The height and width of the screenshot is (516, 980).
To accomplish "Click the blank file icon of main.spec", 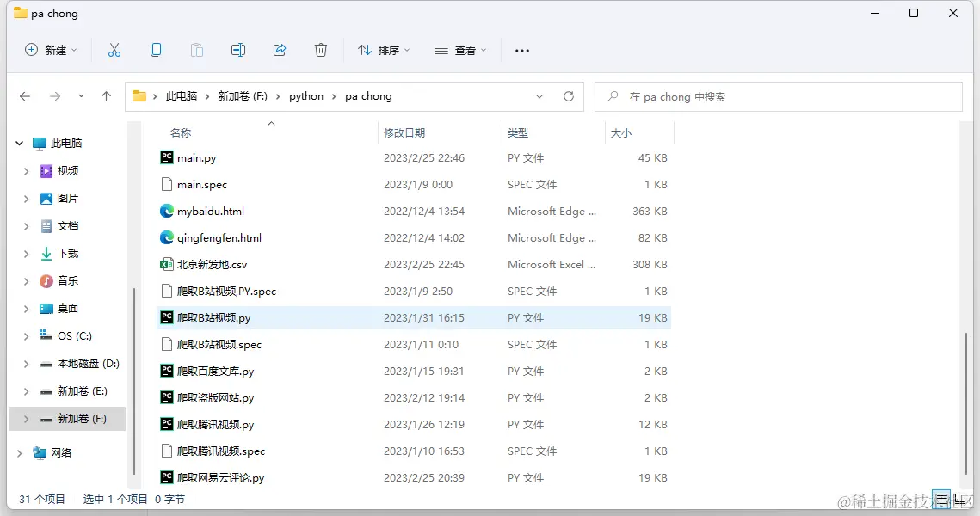I will [166, 184].
